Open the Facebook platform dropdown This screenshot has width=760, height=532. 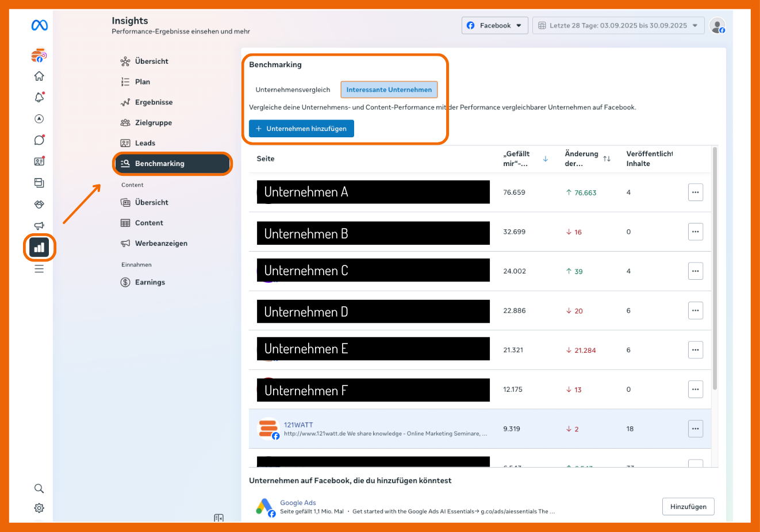tap(494, 25)
